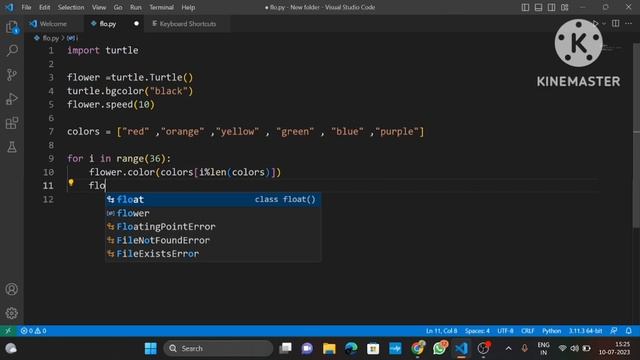The image size is (640, 360).
Task: Change the CRLF line ending setting
Action: 527,331
